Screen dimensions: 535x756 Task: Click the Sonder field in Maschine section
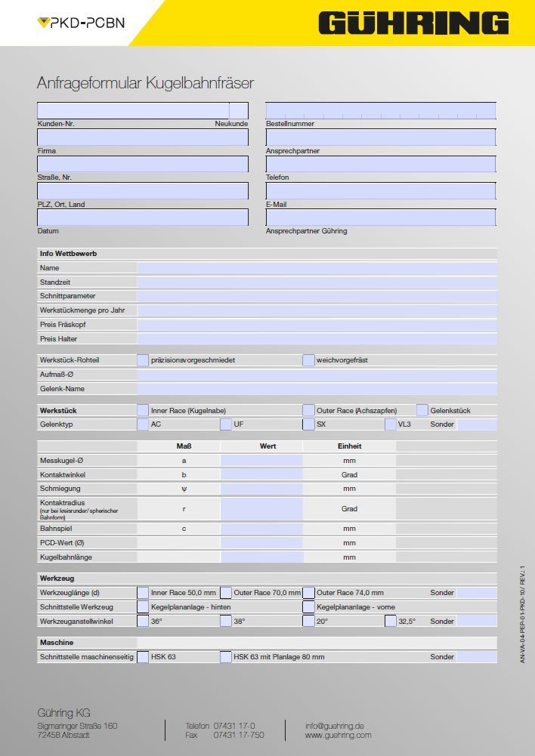tap(477, 657)
